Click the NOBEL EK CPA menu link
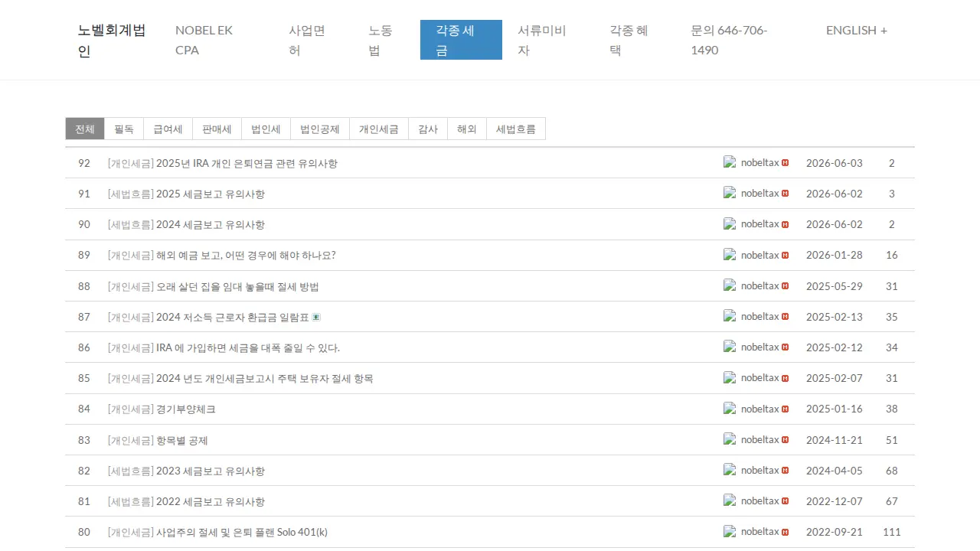The image size is (980, 551). tap(217, 40)
